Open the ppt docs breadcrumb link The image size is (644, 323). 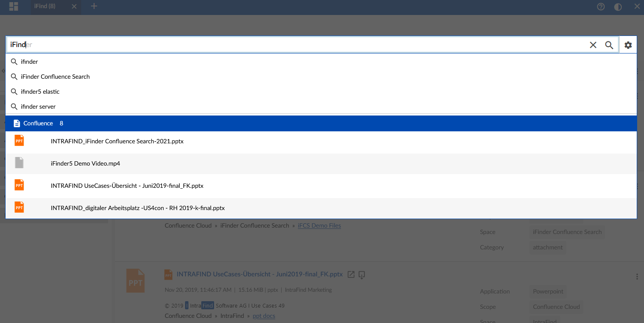264,316
